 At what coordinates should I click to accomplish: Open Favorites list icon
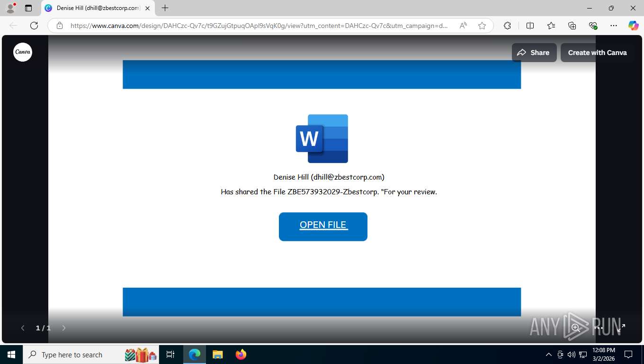point(551,26)
